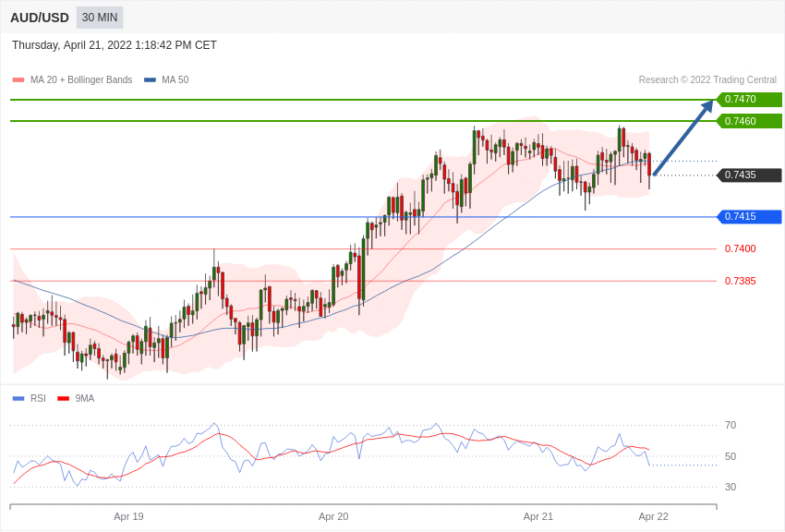Click the 9MA red legend swatch
This screenshot has width=785, height=532.
64,398
